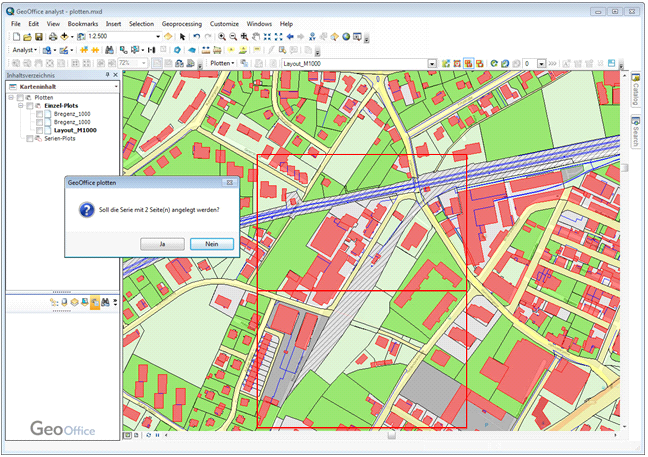
Task: Click the Add Data icon
Action: 65,36
